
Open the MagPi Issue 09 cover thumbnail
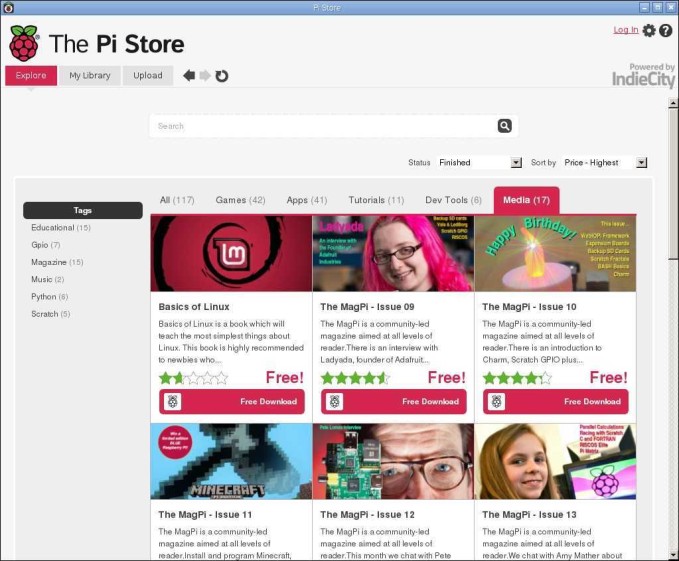pyautogui.click(x=393, y=253)
